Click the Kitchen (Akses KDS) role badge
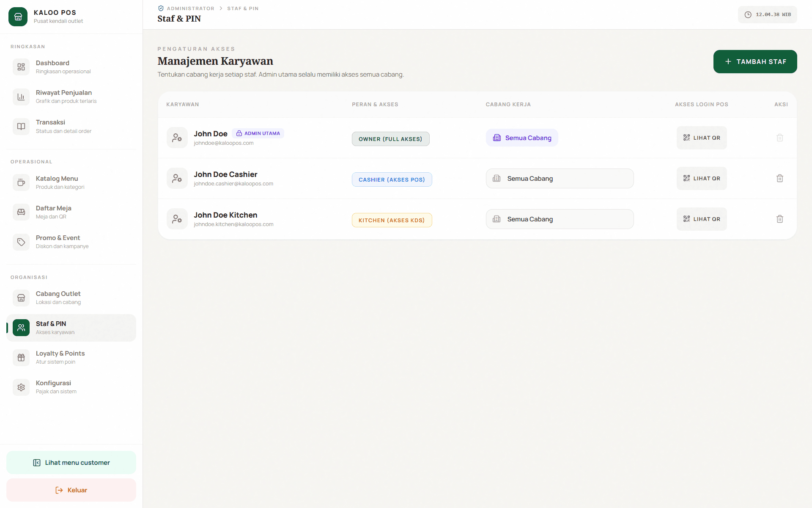The height and width of the screenshot is (508, 812). [392, 220]
